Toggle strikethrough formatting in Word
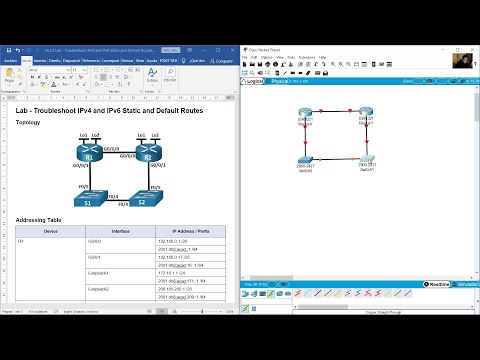Viewport: 480px width, 360px height. [57, 77]
